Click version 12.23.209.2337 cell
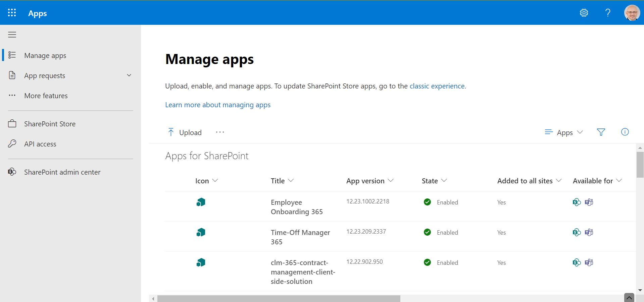Viewport: 644px width, 302px height. (x=366, y=232)
